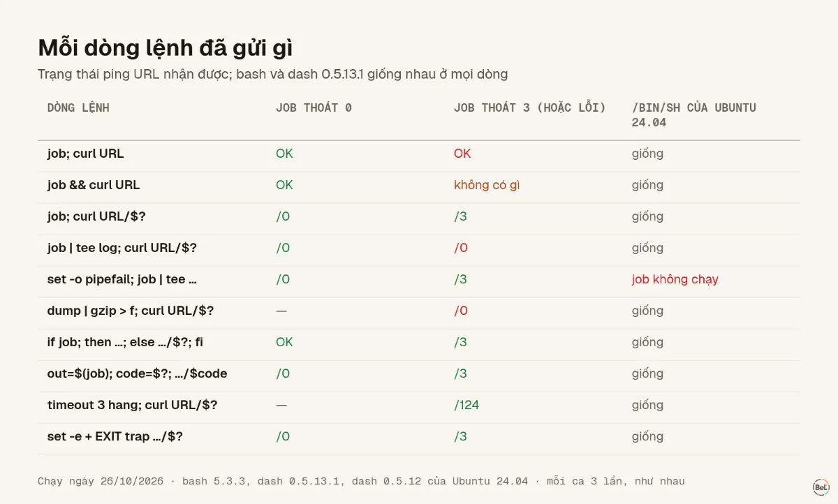The image size is (838, 504).
Task: Click "/3" in the "out=$(job)" row
Action: 460,373
